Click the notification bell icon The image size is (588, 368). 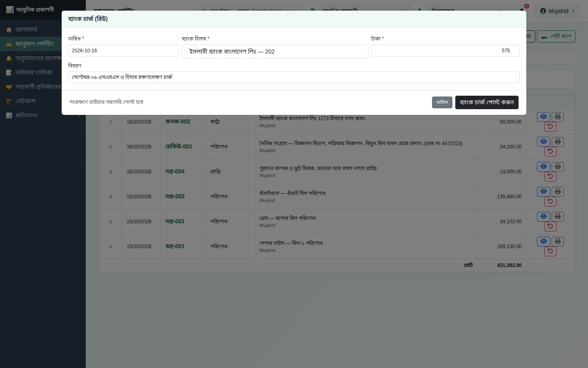point(522,10)
